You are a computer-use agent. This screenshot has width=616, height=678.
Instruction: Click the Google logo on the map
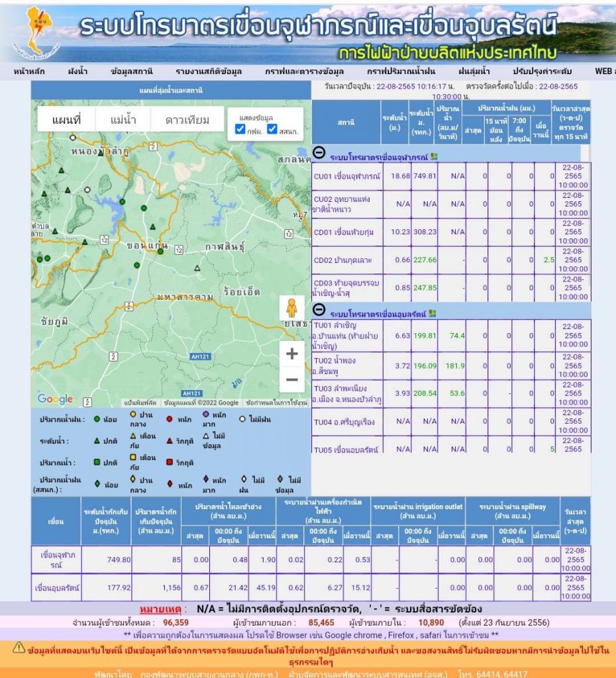tap(55, 399)
